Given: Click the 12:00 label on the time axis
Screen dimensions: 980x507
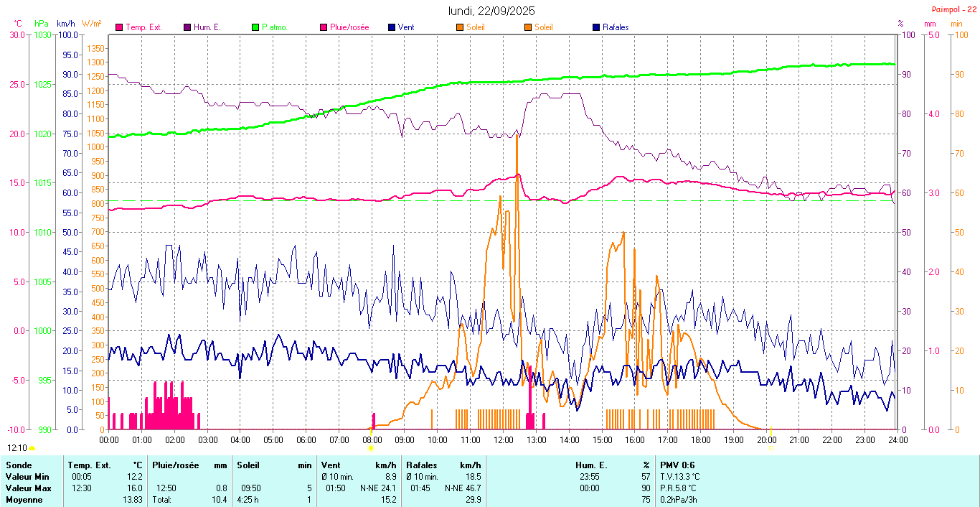Looking at the screenshot, I should (503, 439).
